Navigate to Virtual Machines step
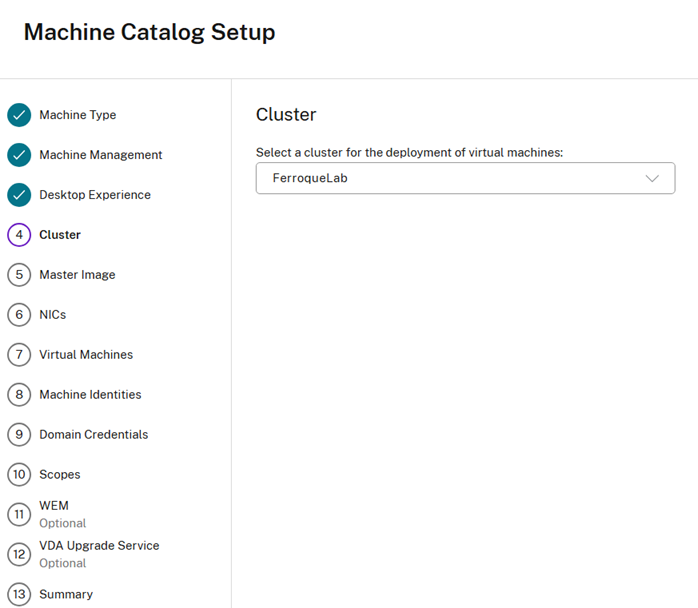This screenshot has height=608, width=698. tap(86, 355)
